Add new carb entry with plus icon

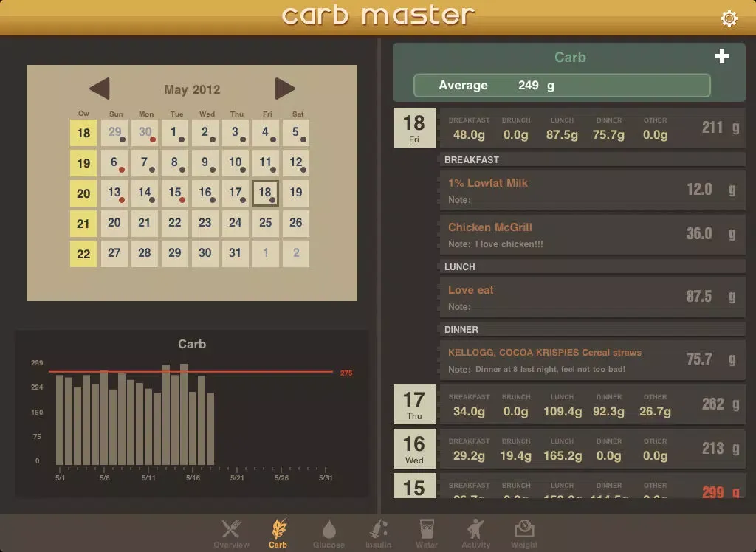[722, 56]
